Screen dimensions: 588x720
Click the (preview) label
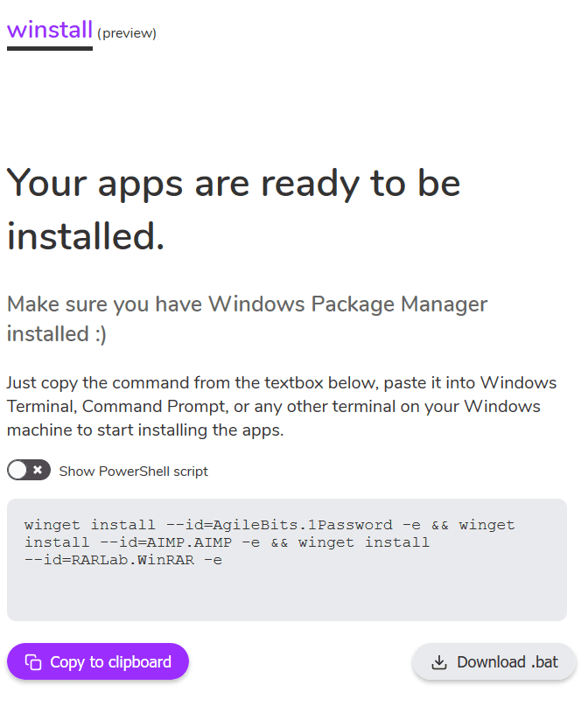(x=128, y=33)
